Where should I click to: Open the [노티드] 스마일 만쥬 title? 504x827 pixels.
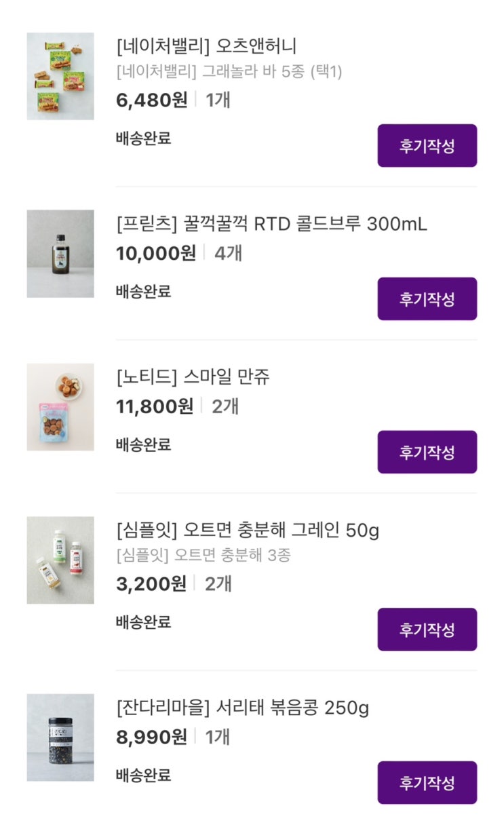[x=193, y=377]
